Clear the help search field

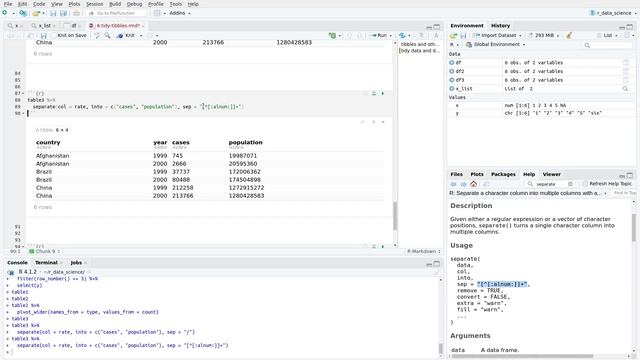(570, 184)
